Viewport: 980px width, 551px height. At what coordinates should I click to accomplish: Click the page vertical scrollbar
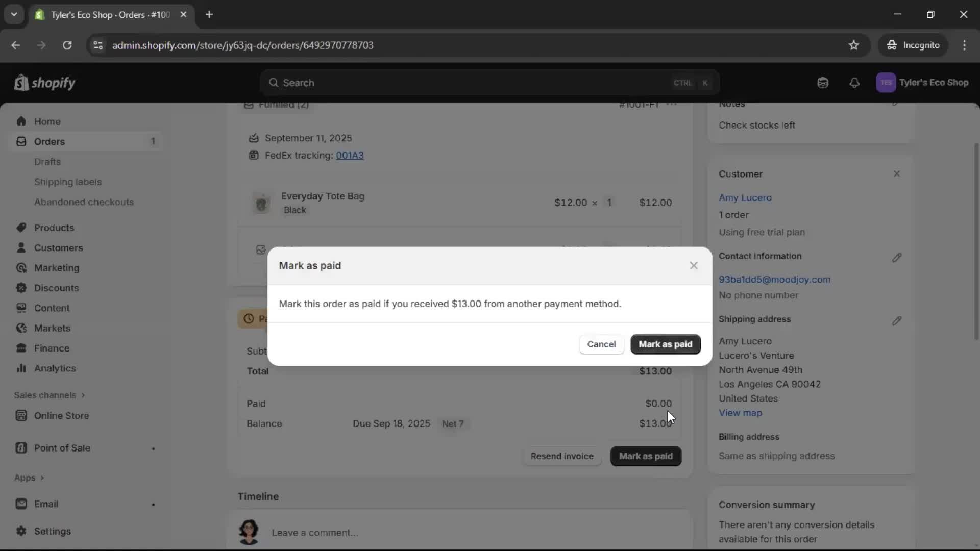(976, 241)
